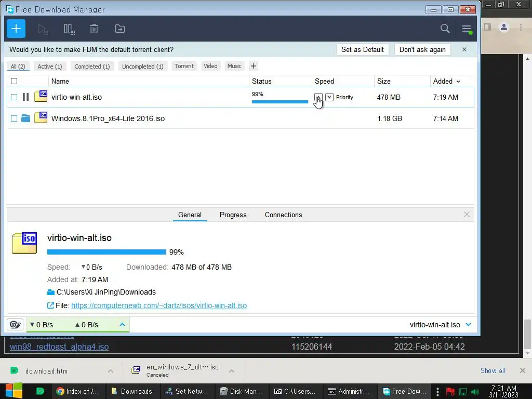Click the Pause selected downloads toolbar icon
The height and width of the screenshot is (399, 532).
click(69, 29)
